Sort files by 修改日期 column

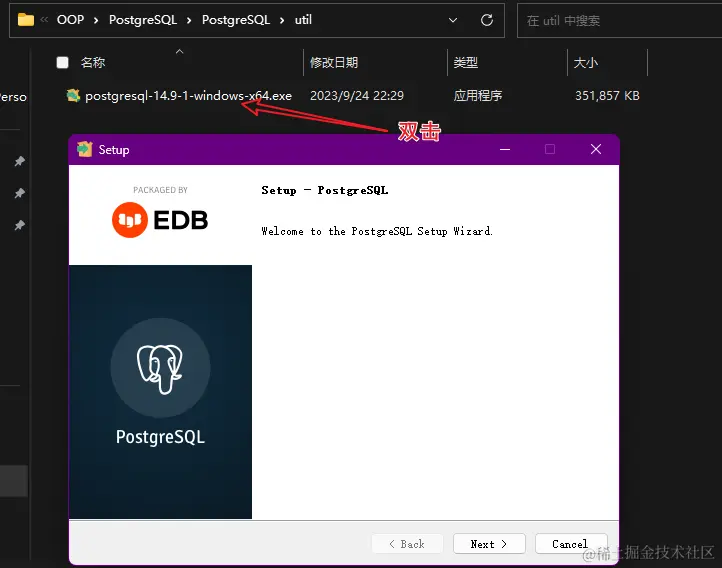334,62
